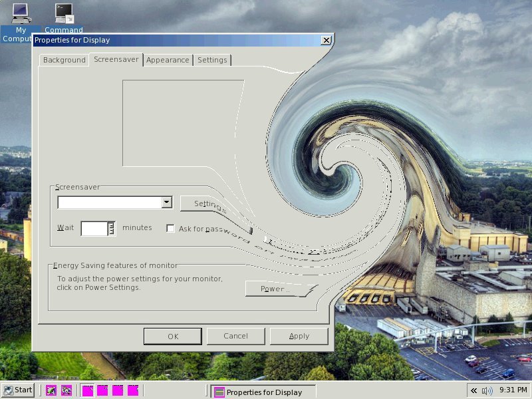This screenshot has width=532, height=399.
Task: Click the volume speaker tray icon
Action: 487,390
